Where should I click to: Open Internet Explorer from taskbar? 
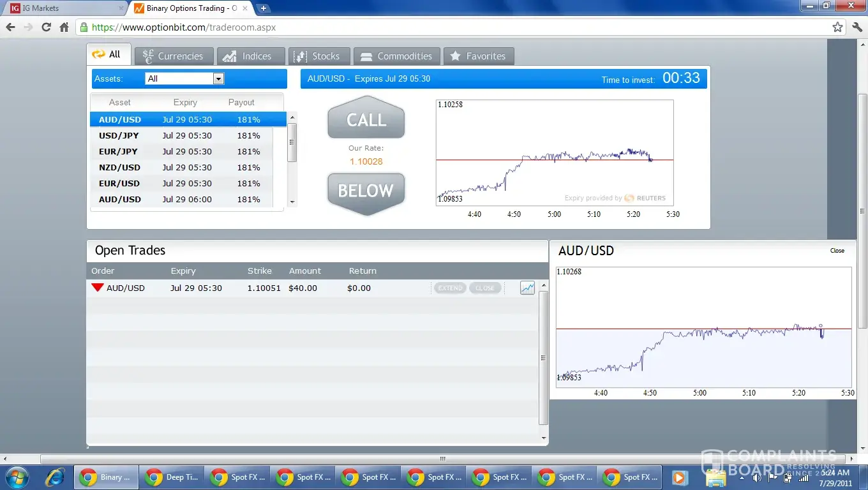coord(56,477)
